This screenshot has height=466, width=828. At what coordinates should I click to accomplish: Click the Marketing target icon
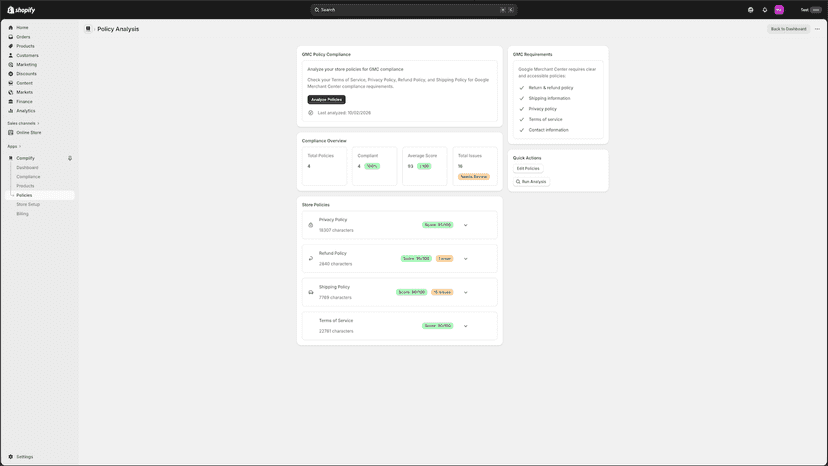click(11, 64)
